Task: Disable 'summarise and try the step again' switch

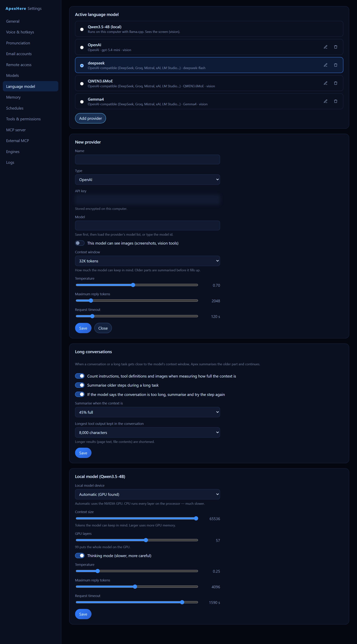Action: coord(80,394)
